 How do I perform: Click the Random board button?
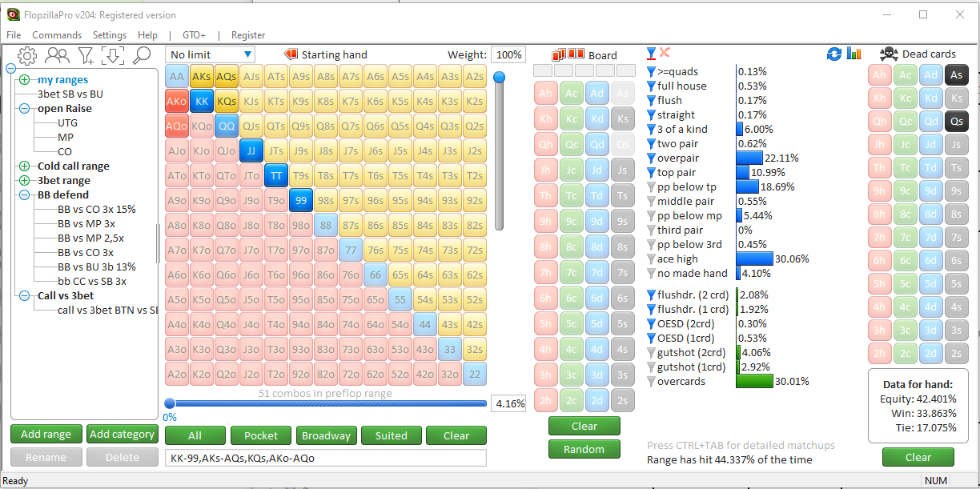tap(584, 449)
